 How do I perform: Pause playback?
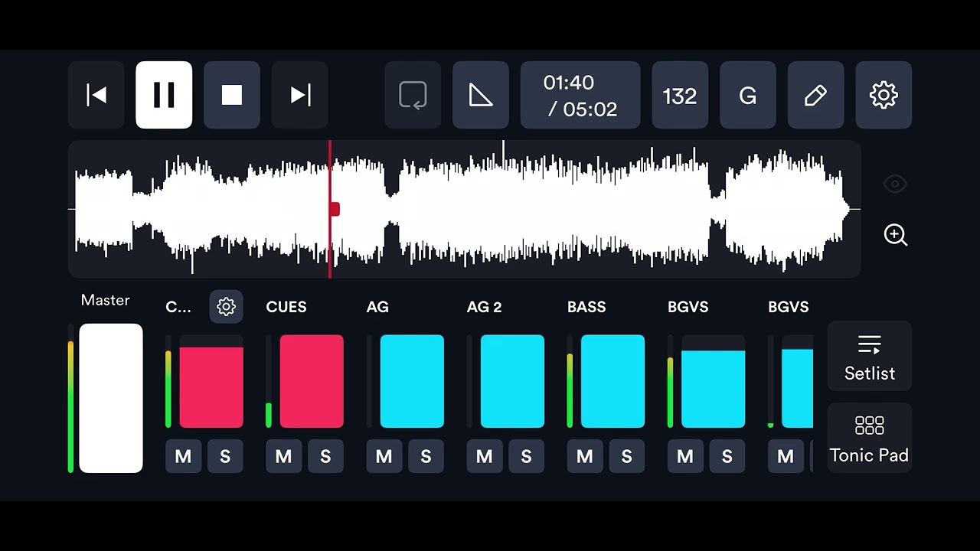point(164,95)
